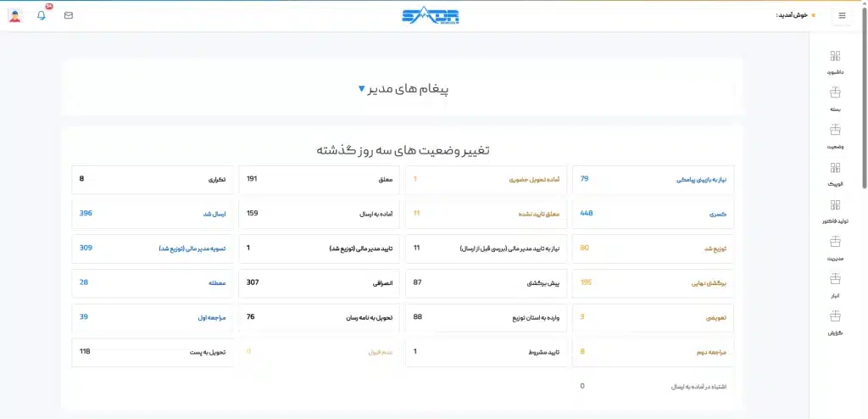Click the count 118 in تحویل به پست card

coord(85,352)
